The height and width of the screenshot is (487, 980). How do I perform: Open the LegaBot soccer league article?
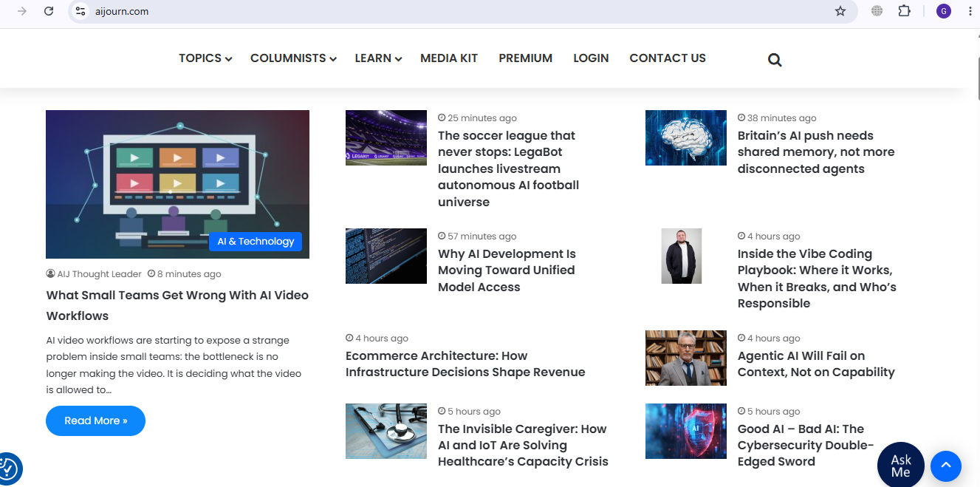[508, 168]
